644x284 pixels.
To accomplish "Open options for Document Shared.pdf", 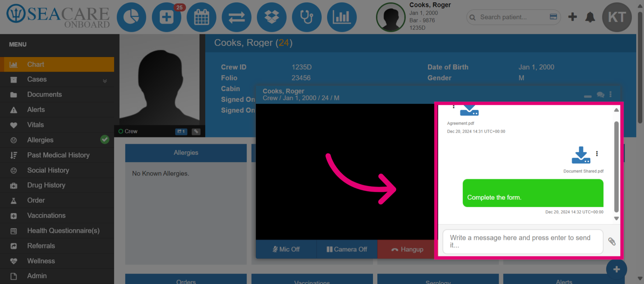I will click(597, 154).
